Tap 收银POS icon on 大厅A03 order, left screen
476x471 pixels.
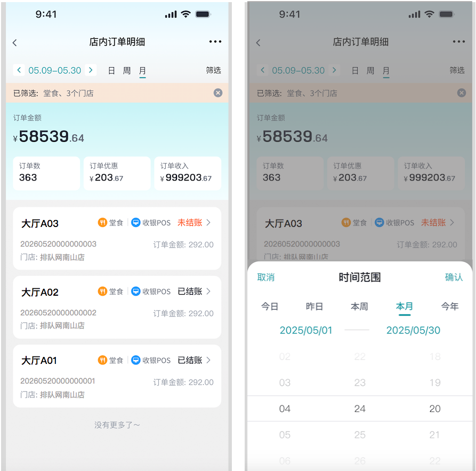[x=136, y=223]
